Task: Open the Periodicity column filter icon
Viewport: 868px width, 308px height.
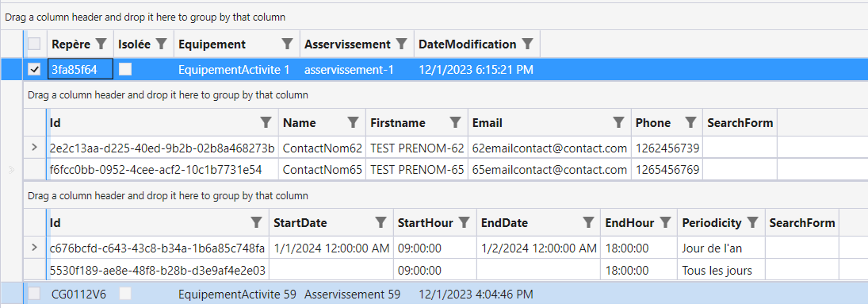Action: pos(752,223)
